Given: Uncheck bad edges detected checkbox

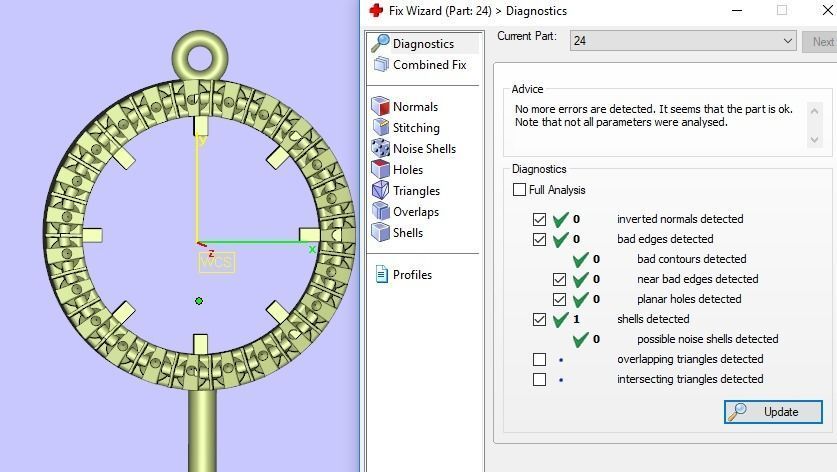Looking at the screenshot, I should coord(539,239).
